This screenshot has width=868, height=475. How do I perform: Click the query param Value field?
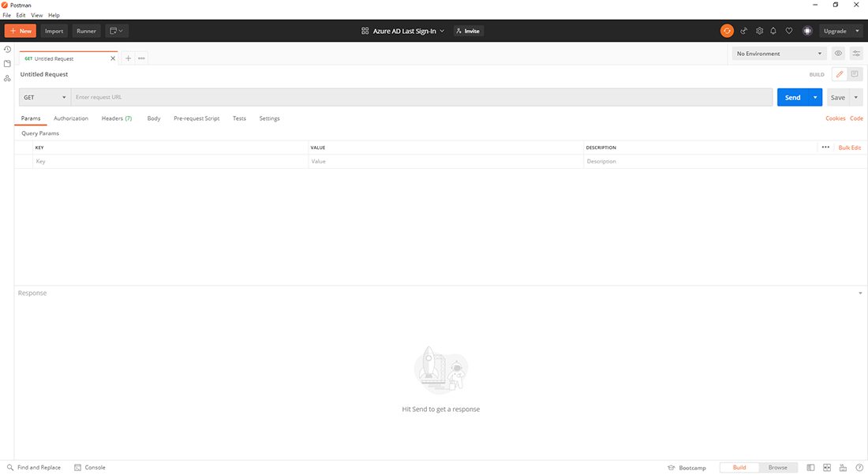pyautogui.click(x=446, y=162)
